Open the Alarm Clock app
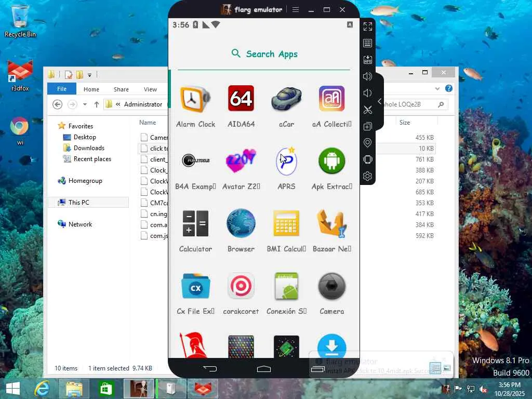The width and height of the screenshot is (532, 399). (x=195, y=99)
